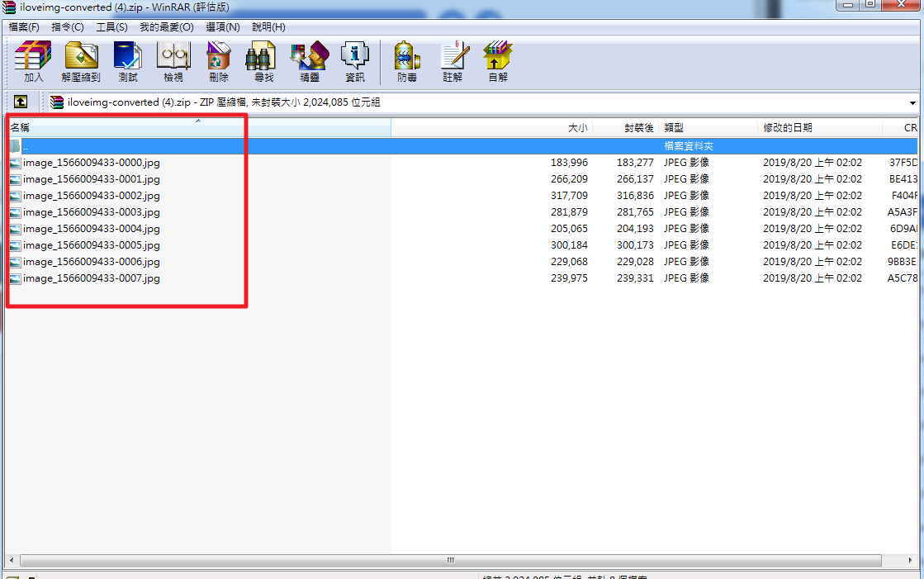The height and width of the screenshot is (579, 924).
Task: Click the horizontal scrollbar thumb
Action: click(x=451, y=560)
